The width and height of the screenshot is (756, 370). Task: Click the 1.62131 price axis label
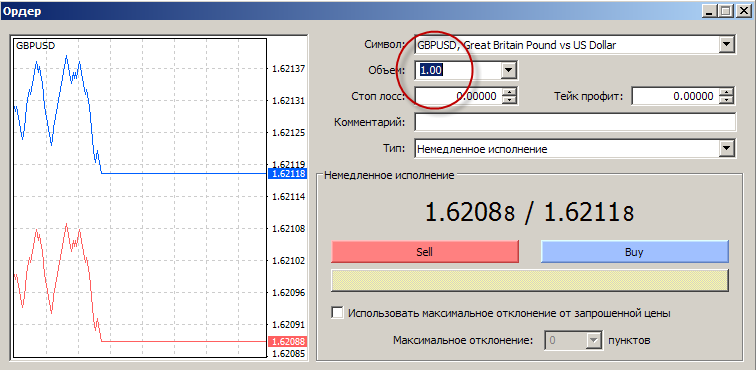288,101
